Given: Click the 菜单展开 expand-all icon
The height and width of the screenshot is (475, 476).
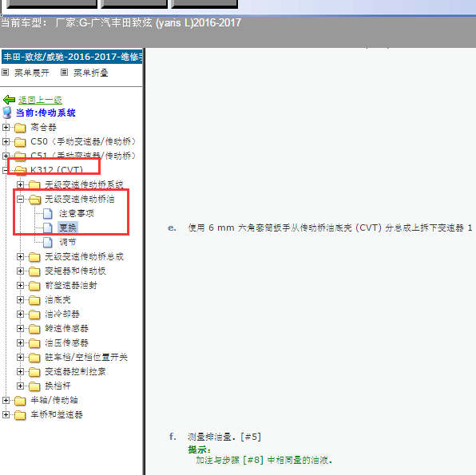Looking at the screenshot, I should tap(5, 72).
